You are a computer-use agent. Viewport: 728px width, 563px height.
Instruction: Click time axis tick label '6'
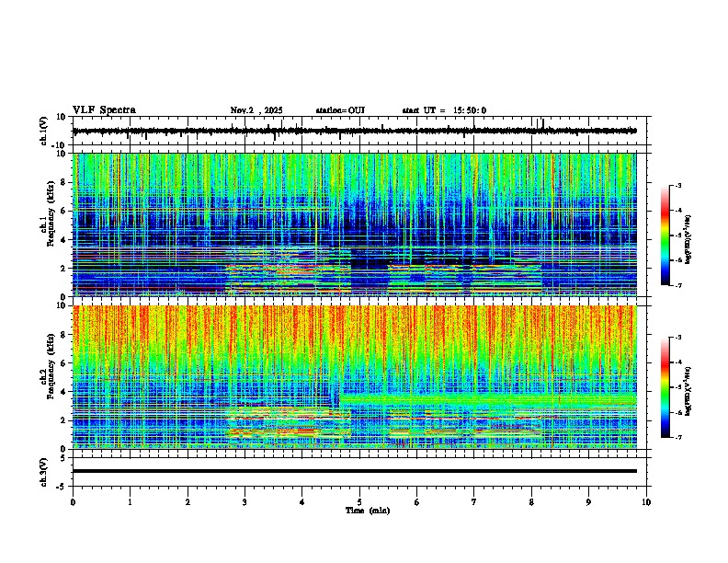pos(417,502)
